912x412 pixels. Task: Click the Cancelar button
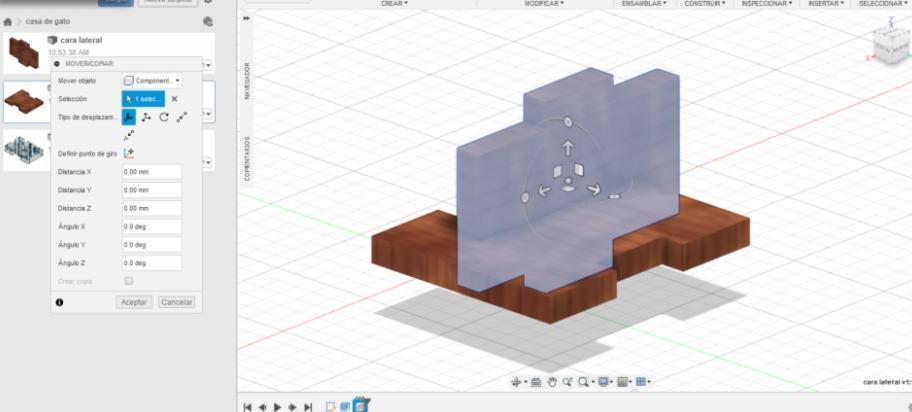177,302
